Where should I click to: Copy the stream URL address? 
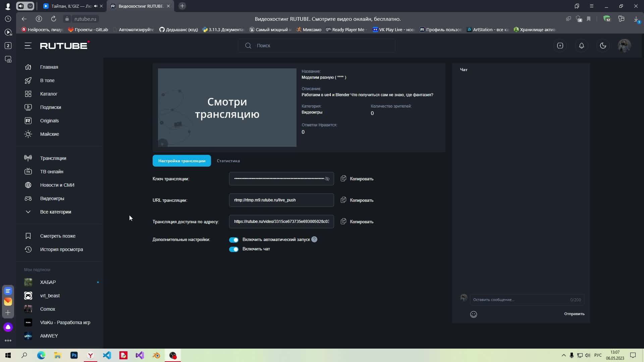357,200
